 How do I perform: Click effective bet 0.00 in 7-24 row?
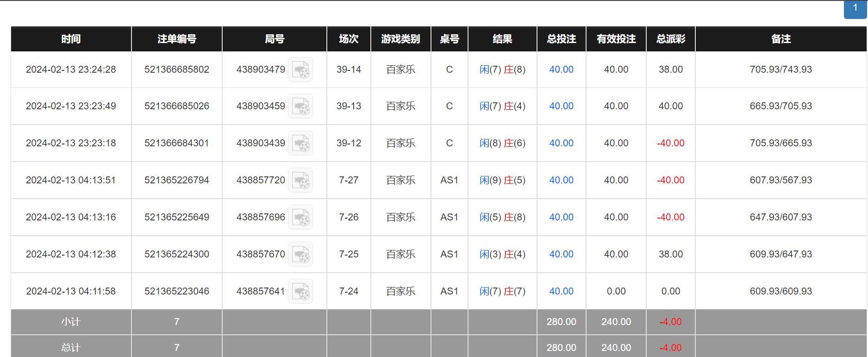(616, 291)
